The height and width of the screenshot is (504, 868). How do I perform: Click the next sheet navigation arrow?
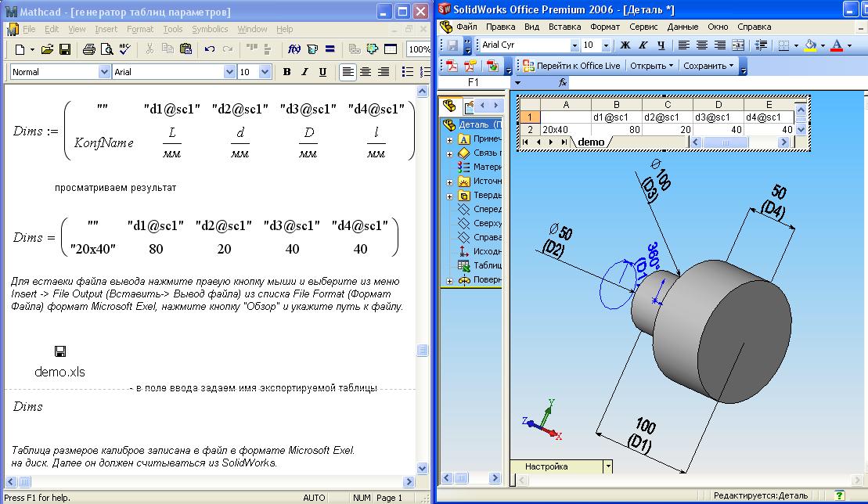[x=551, y=142]
